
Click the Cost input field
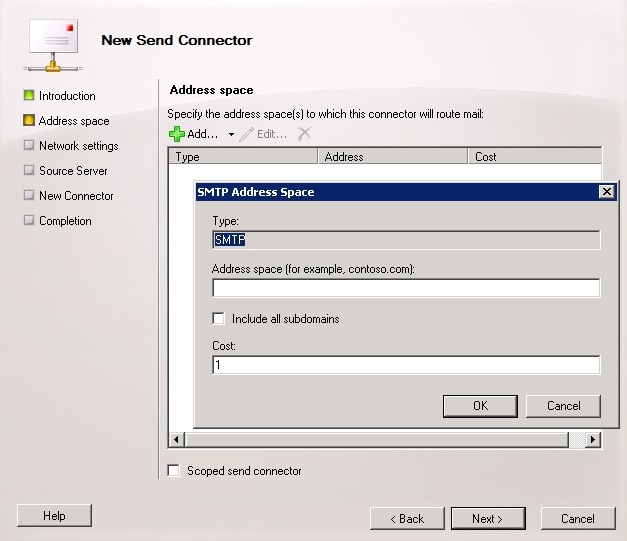406,365
